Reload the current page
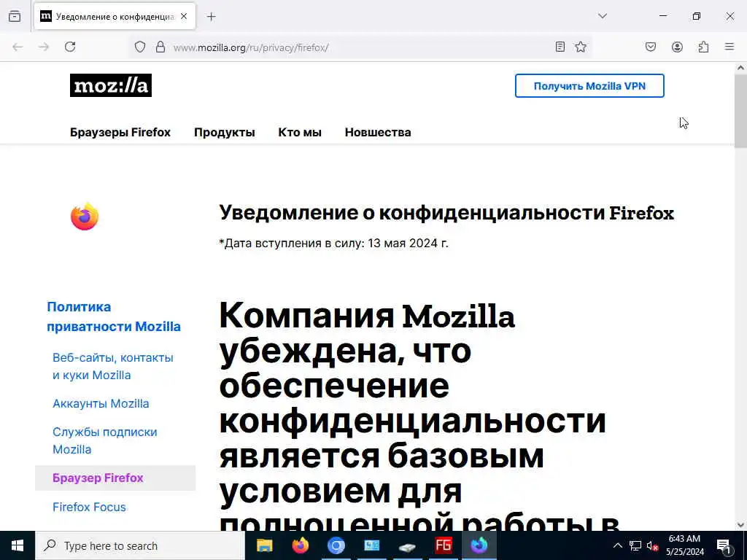Viewport: 747px width, 560px height. click(70, 47)
